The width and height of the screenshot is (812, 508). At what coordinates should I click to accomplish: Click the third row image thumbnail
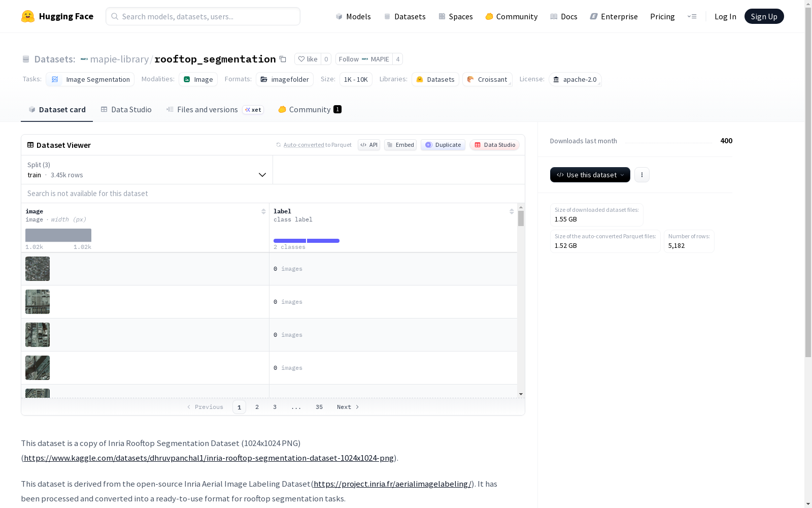[38, 335]
